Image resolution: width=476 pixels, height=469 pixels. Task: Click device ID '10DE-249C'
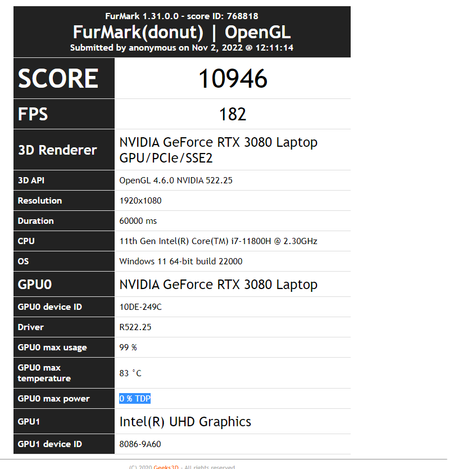140,307
